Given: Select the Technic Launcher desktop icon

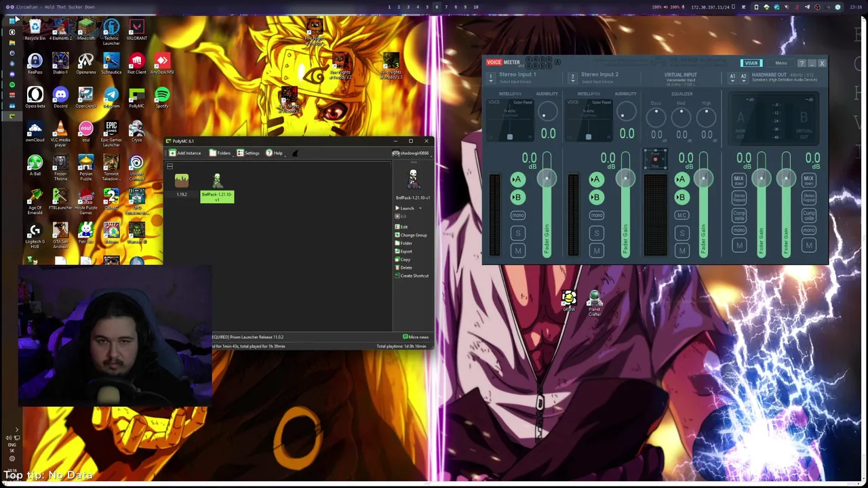Looking at the screenshot, I should (111, 32).
